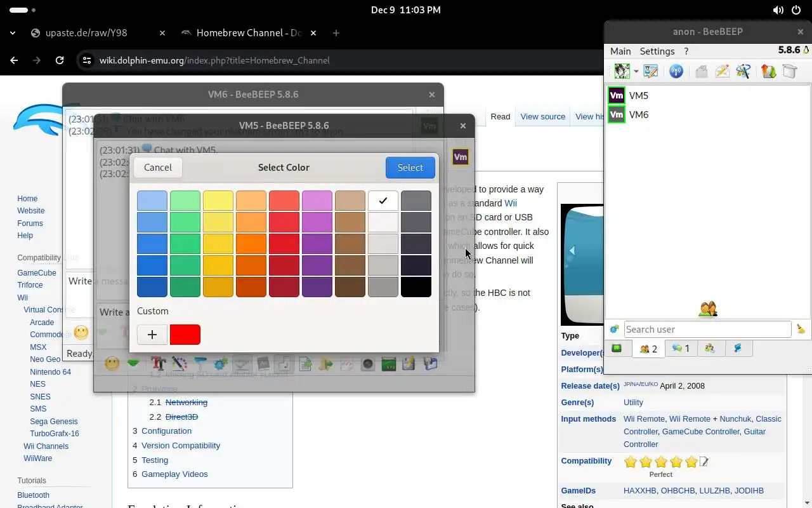This screenshot has height=508, width=812.
Task: Open the system volume indicator
Action: [778, 10]
